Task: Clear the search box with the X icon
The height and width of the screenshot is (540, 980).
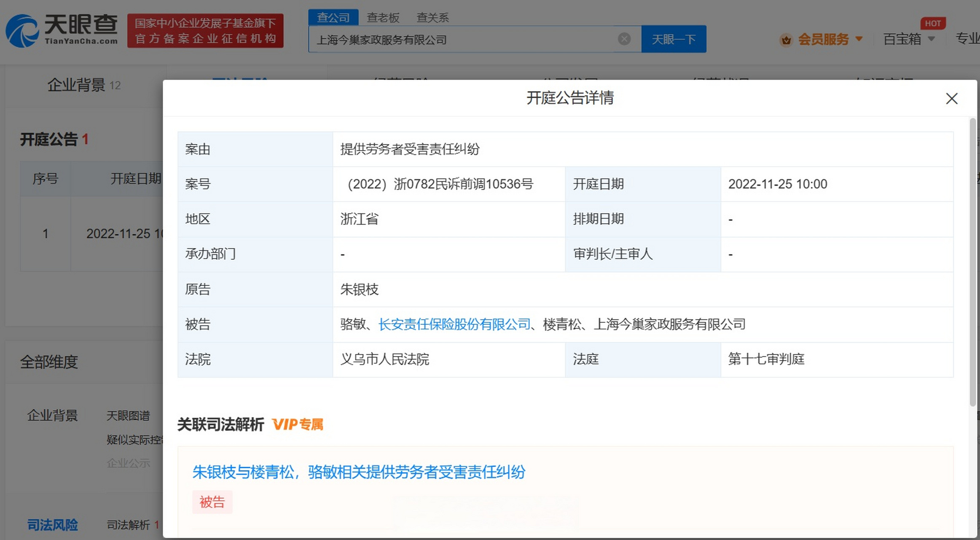Action: [x=624, y=39]
